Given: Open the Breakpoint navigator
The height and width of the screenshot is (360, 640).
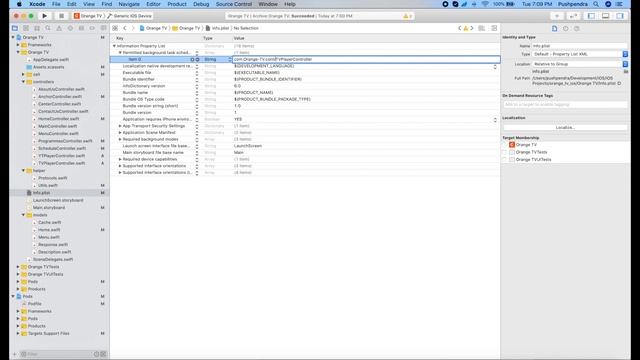Looking at the screenshot, I should 92,28.
